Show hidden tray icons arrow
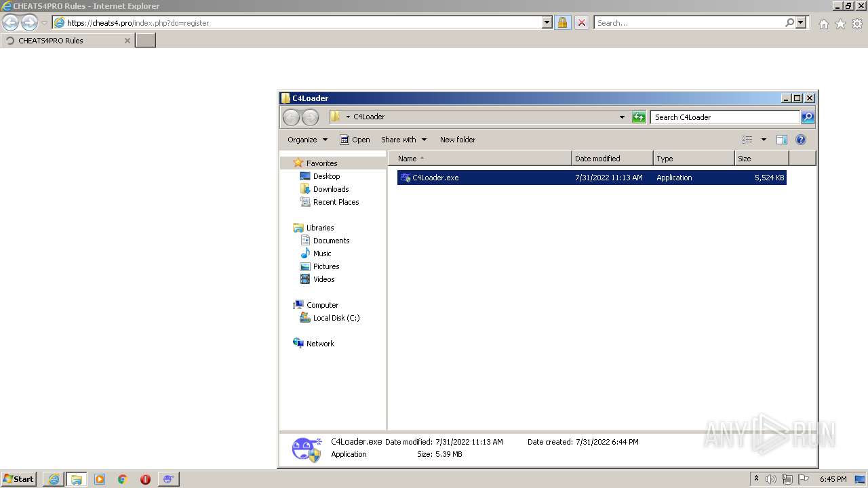This screenshot has height=488, width=868. tap(756, 479)
